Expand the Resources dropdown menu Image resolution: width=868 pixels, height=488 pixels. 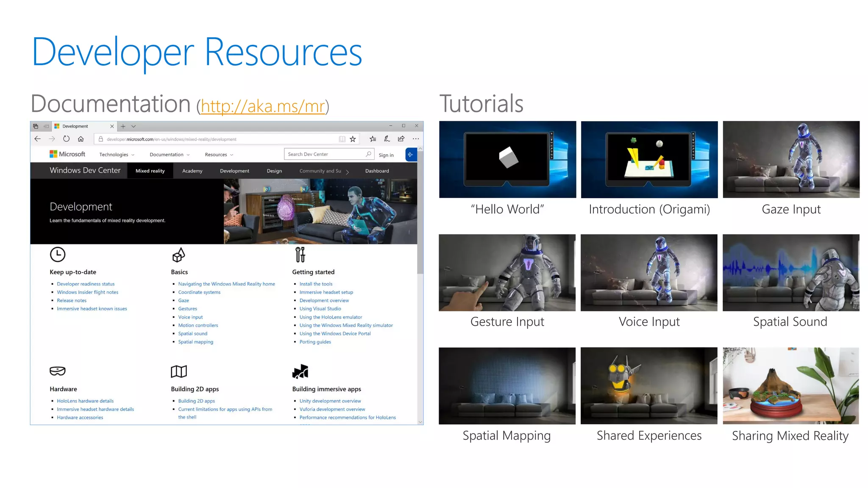219,155
